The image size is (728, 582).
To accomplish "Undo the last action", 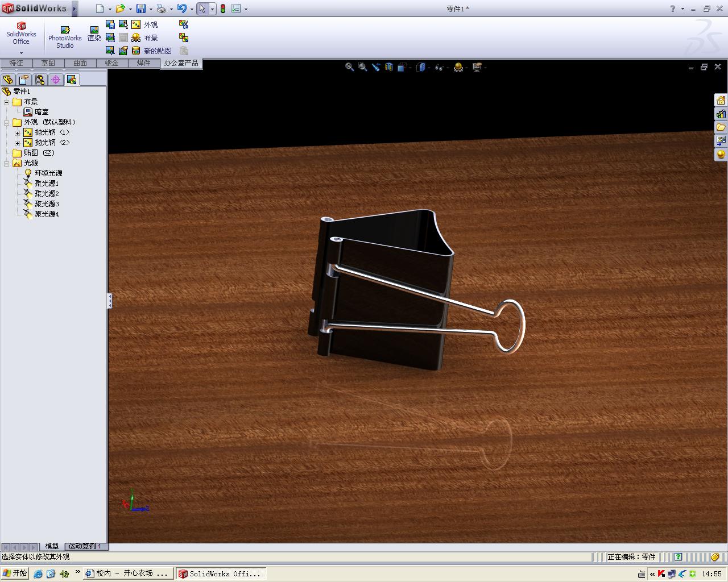I will 181,9.
